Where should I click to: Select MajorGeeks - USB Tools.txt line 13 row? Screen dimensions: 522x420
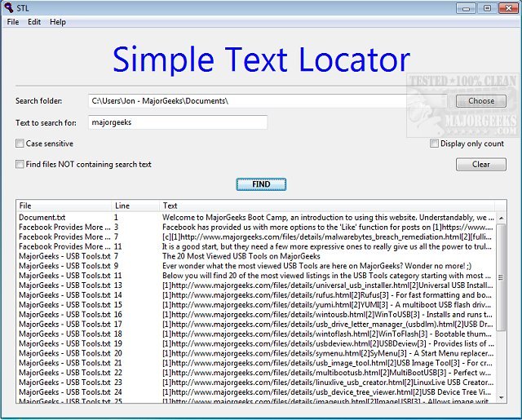[255, 285]
